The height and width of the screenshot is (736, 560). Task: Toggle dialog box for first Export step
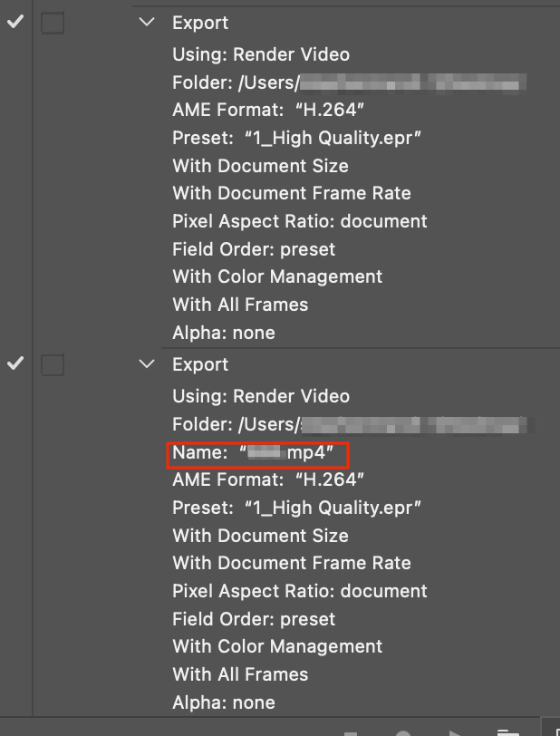(x=53, y=23)
